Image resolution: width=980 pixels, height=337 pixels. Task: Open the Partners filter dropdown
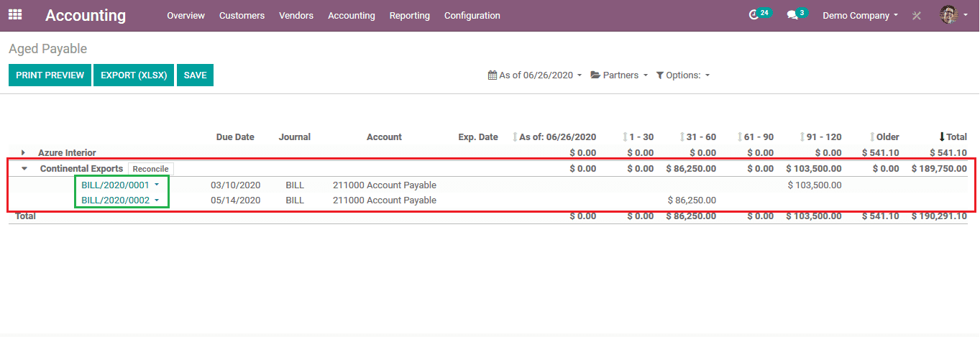pos(619,75)
